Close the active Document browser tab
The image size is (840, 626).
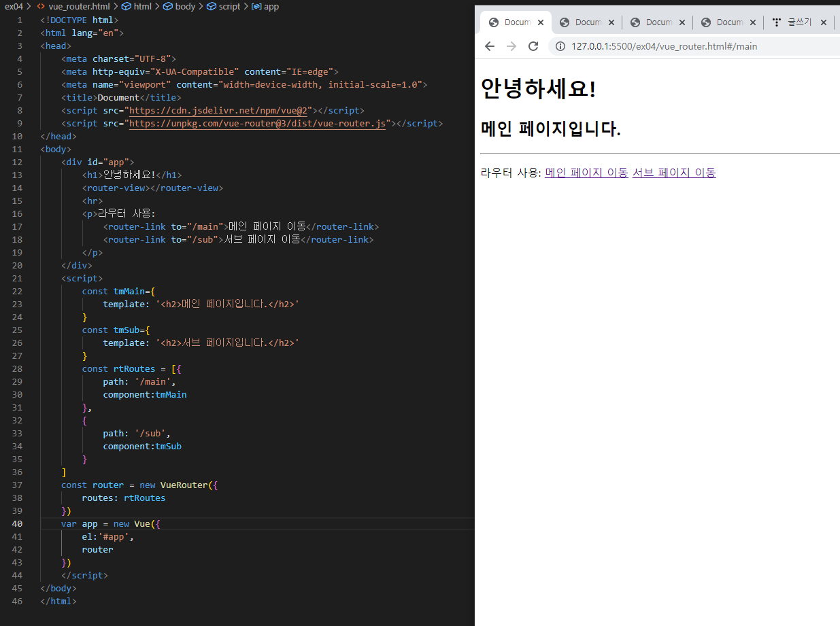(x=541, y=22)
